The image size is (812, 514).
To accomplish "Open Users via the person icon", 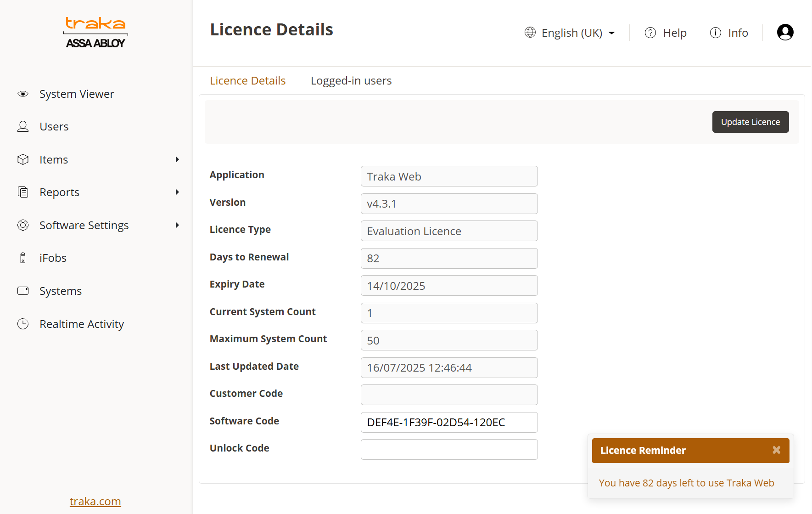I will coord(23,127).
